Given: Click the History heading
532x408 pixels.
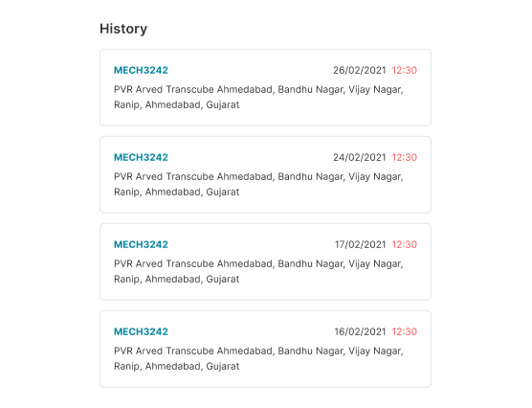Looking at the screenshot, I should click(123, 29).
